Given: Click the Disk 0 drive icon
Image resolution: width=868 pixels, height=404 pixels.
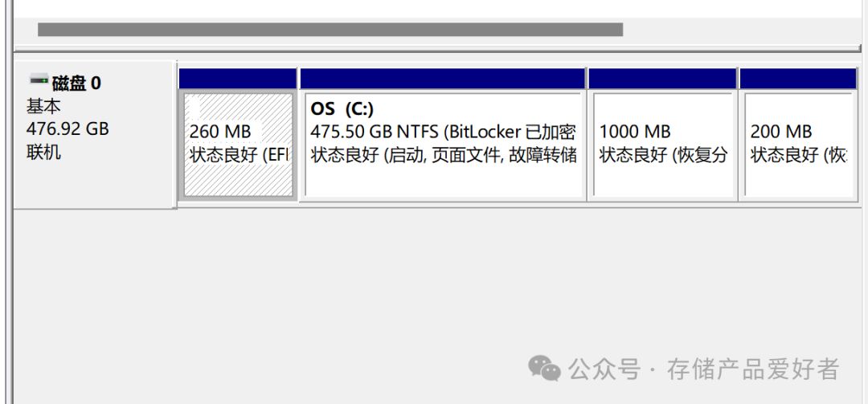Looking at the screenshot, I should pyautogui.click(x=39, y=80).
